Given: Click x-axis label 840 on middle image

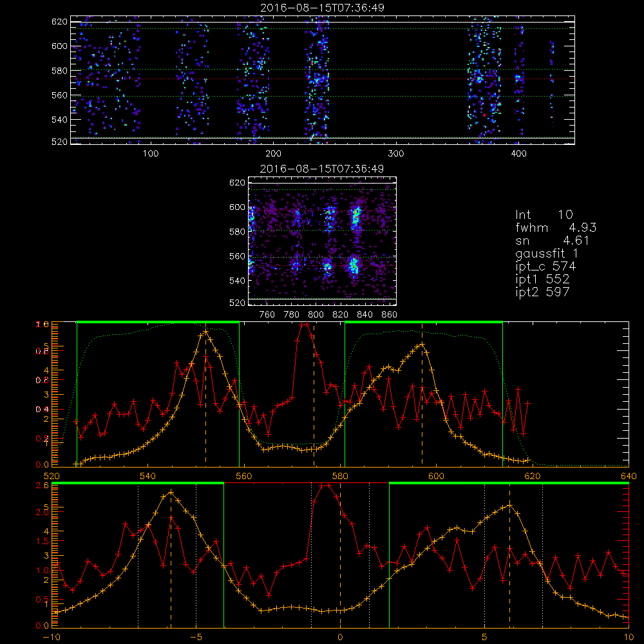Looking at the screenshot, I should click(x=365, y=315).
